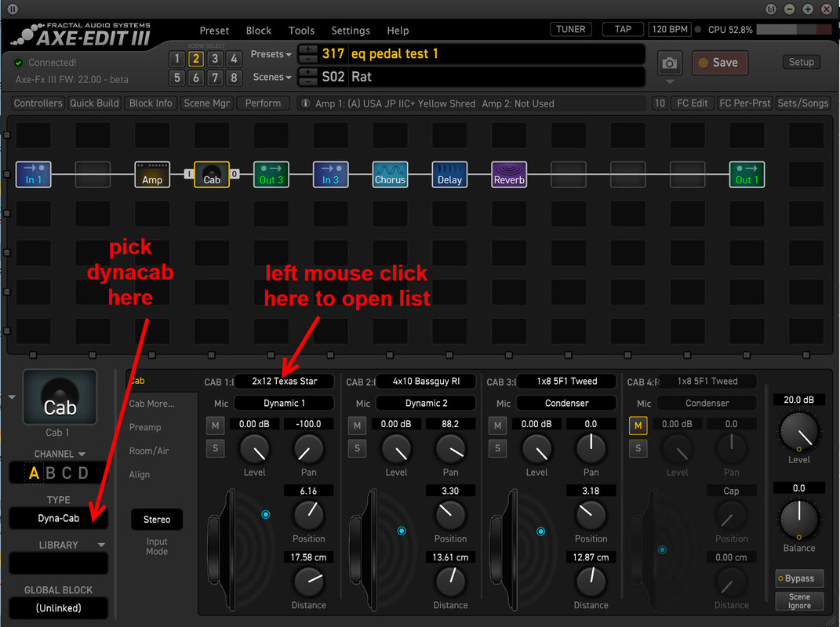Select the Reverb block

509,175
